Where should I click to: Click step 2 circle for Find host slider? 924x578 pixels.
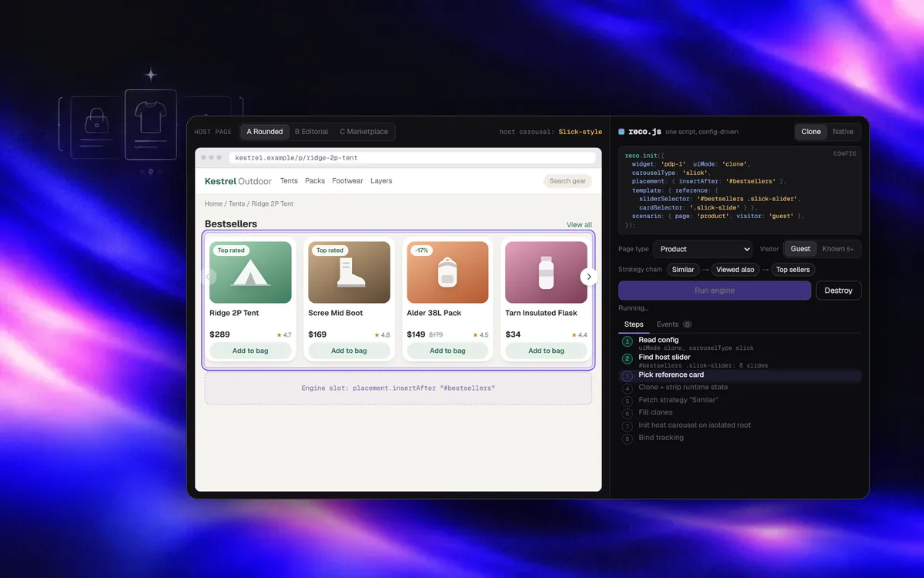point(628,359)
